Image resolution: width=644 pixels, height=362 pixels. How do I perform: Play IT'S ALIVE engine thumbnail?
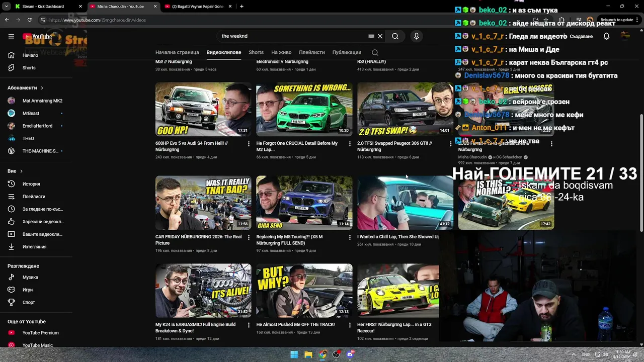(x=203, y=291)
